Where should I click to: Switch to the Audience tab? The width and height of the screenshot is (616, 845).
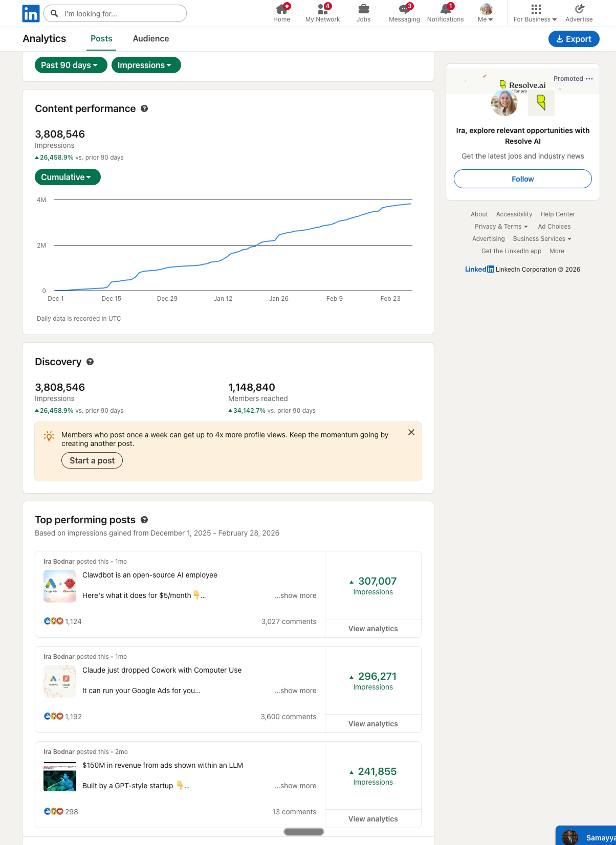[150, 39]
